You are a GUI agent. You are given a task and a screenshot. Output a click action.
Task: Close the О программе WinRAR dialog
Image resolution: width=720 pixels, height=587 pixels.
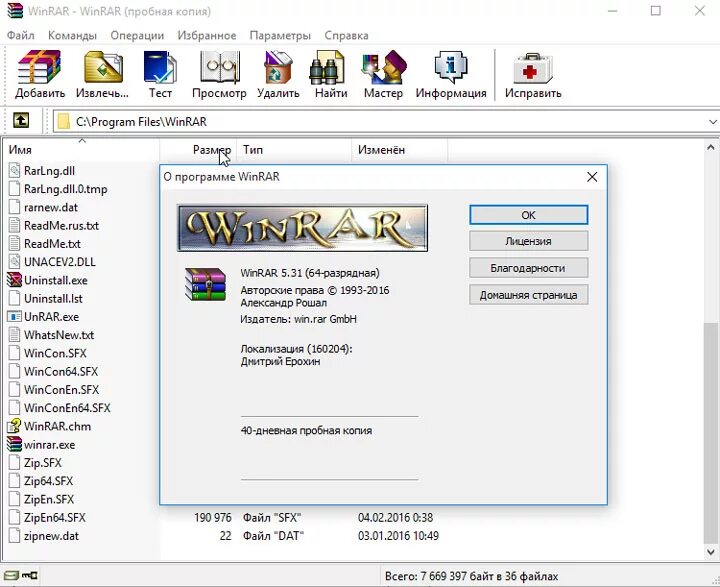pos(592,177)
